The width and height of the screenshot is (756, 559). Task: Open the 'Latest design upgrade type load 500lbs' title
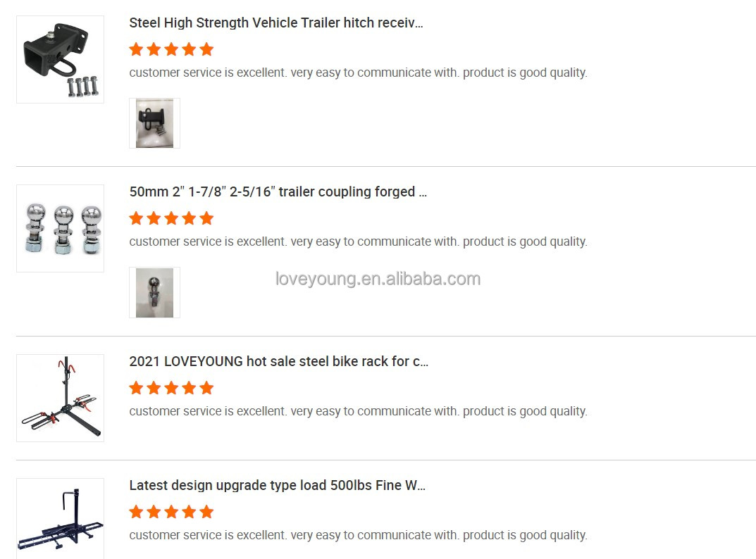tap(277, 485)
